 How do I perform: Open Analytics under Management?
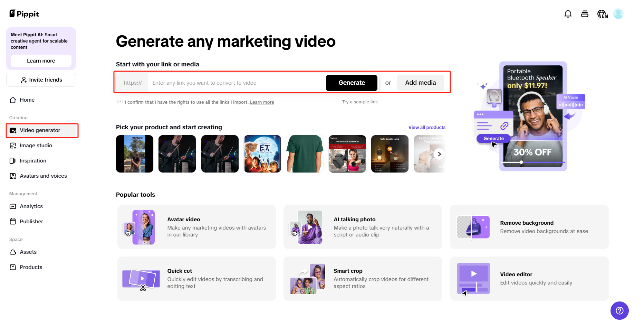pos(31,206)
